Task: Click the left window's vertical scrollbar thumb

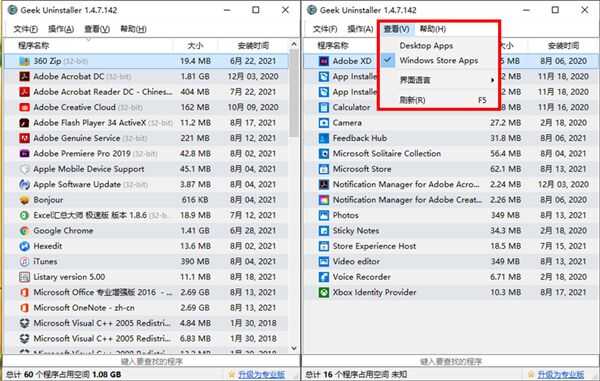Action: pos(294,93)
